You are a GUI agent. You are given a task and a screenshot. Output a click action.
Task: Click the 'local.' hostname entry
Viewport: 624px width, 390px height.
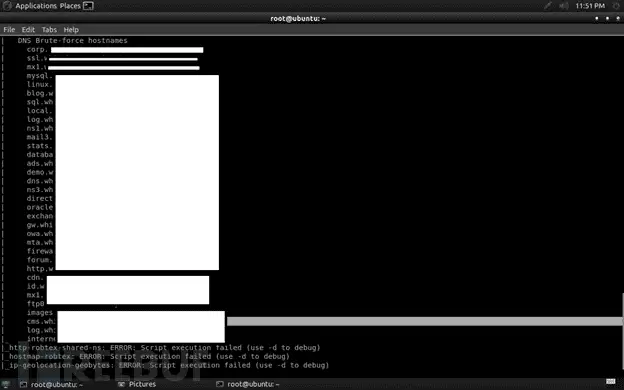point(40,111)
